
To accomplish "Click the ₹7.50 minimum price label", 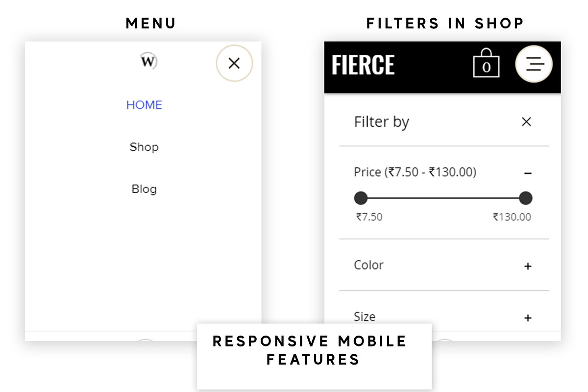I will (368, 217).
